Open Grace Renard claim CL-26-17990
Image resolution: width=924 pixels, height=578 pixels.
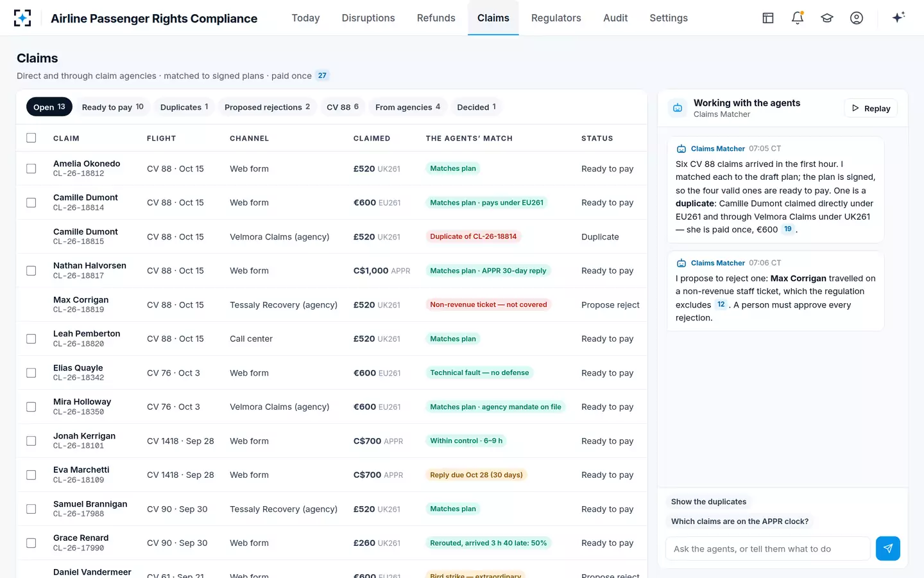tap(331, 543)
